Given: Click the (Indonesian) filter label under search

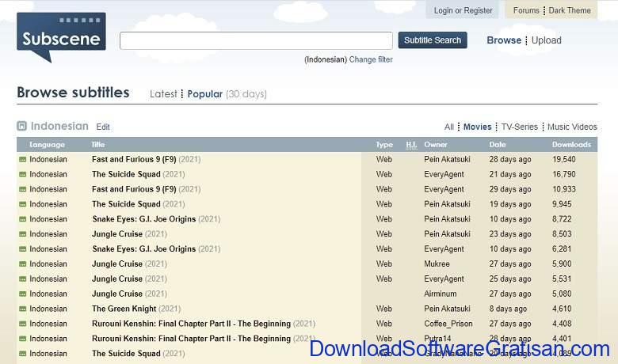Looking at the screenshot, I should tap(326, 59).
